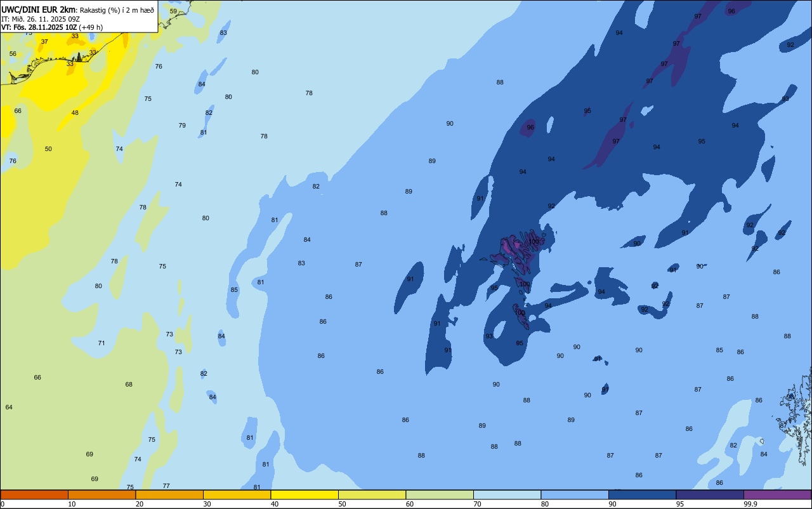
Task: Click the humidity value '48' in yellow area
Action: pos(75,113)
